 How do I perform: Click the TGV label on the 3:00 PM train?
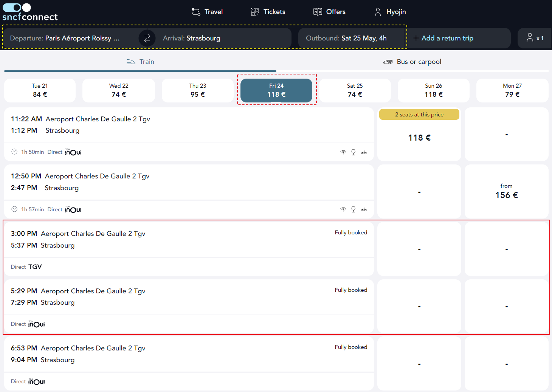[x=35, y=267]
